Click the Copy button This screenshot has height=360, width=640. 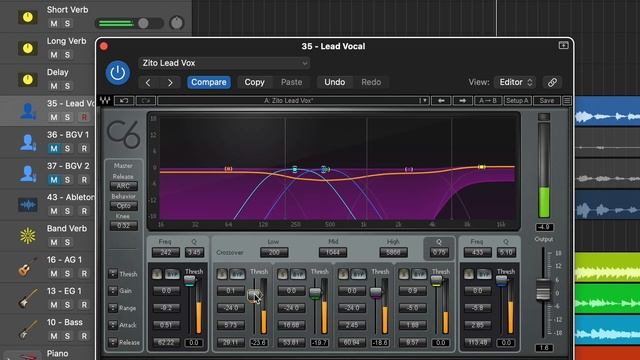pos(254,82)
